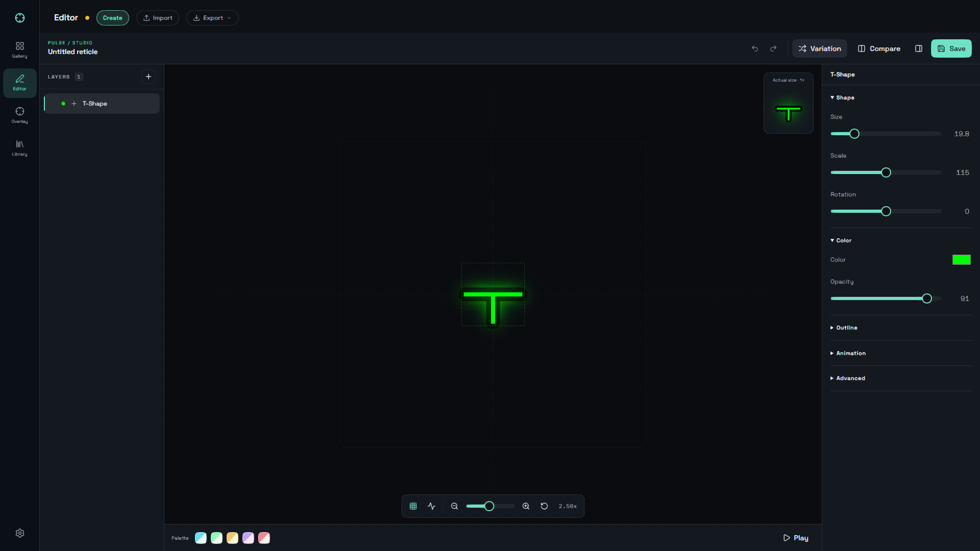Click the Opacity slider handle
The image size is (980, 551).
tap(927, 298)
